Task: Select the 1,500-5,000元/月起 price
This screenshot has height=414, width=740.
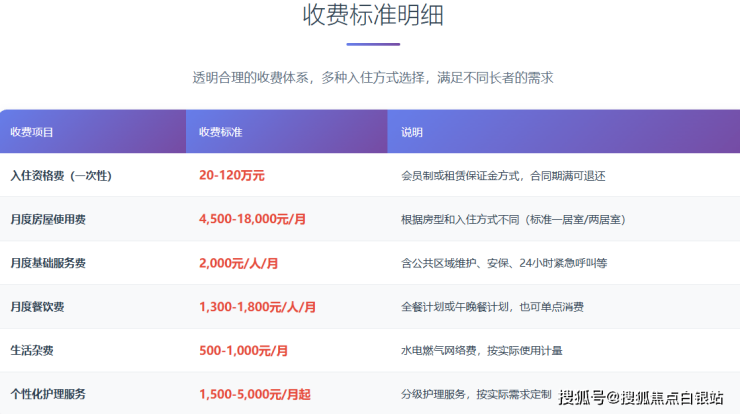Action: 255,395
